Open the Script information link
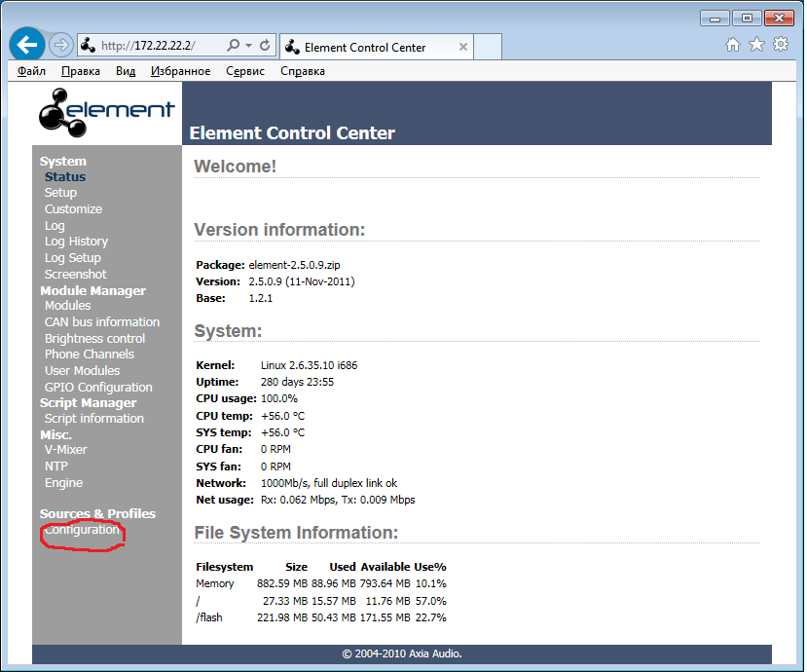 (94, 419)
